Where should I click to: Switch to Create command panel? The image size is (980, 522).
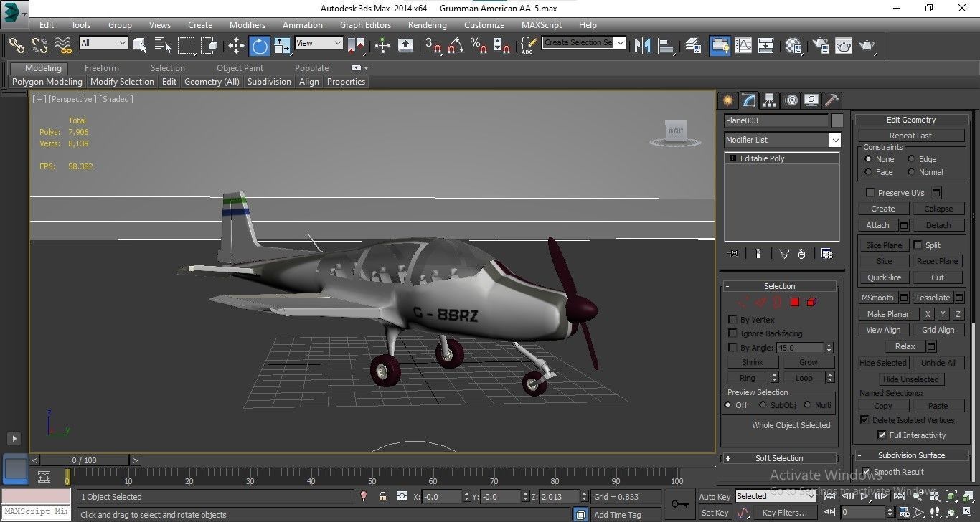pyautogui.click(x=727, y=100)
